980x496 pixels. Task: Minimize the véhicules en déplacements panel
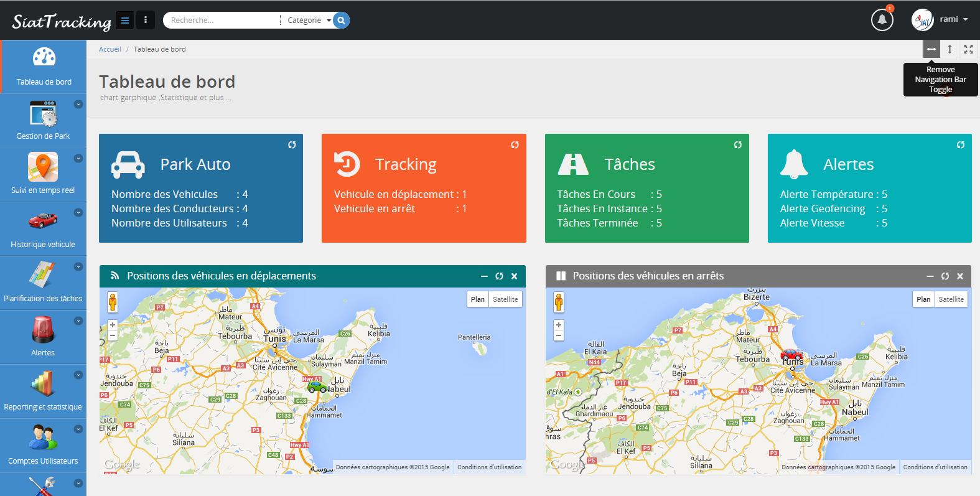click(484, 276)
